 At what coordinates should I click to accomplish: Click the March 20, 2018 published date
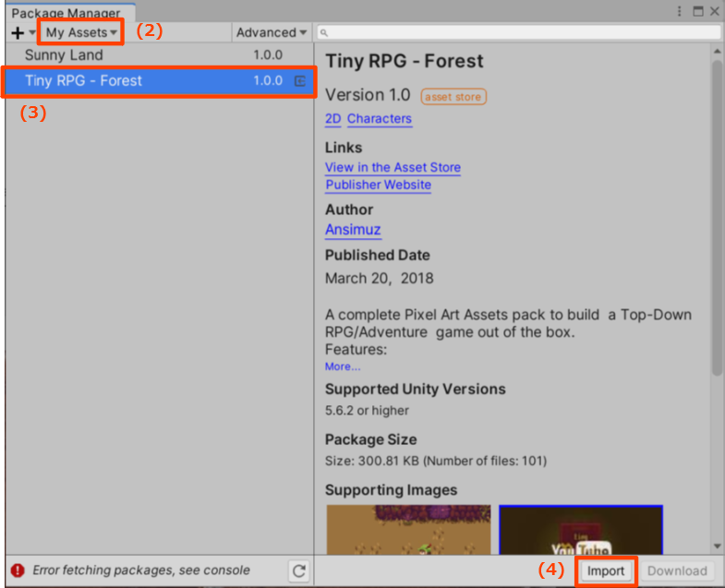click(x=380, y=278)
